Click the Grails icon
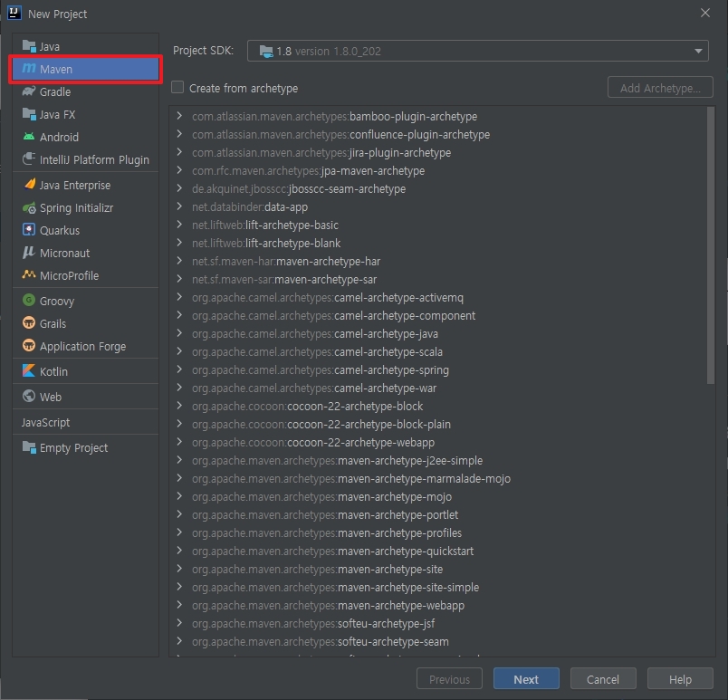The image size is (728, 700). [x=29, y=322]
